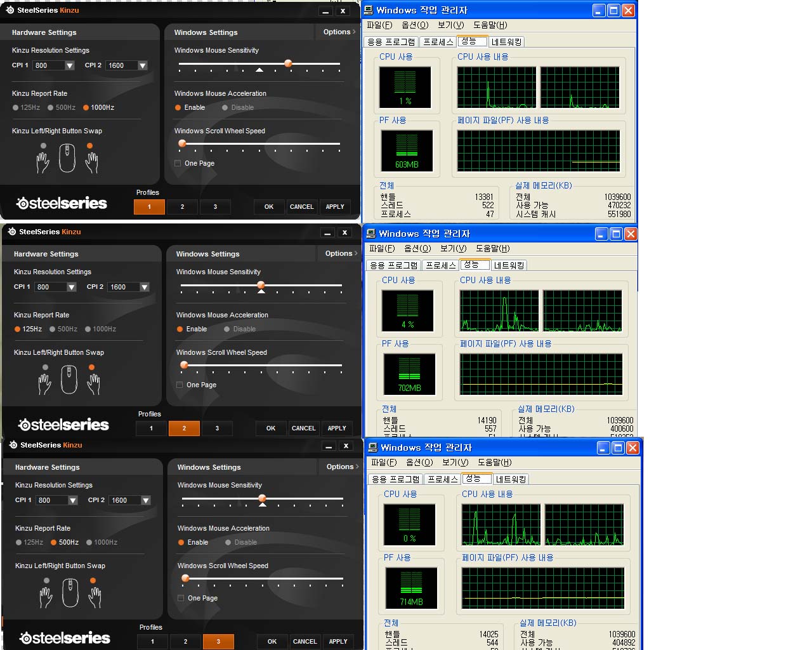Switch to the 프로세스 tab in the Task Manager showing 603MB

pos(438,42)
